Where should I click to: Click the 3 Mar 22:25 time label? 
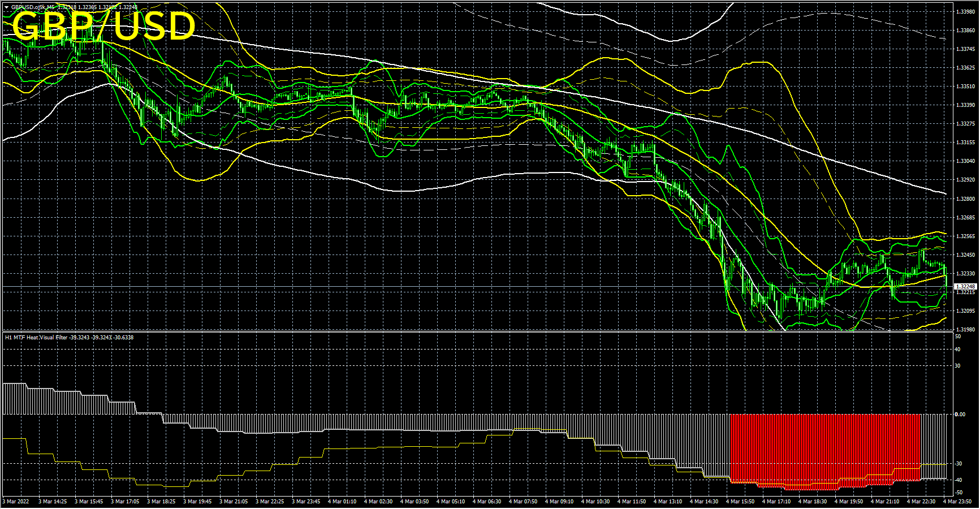click(270, 502)
